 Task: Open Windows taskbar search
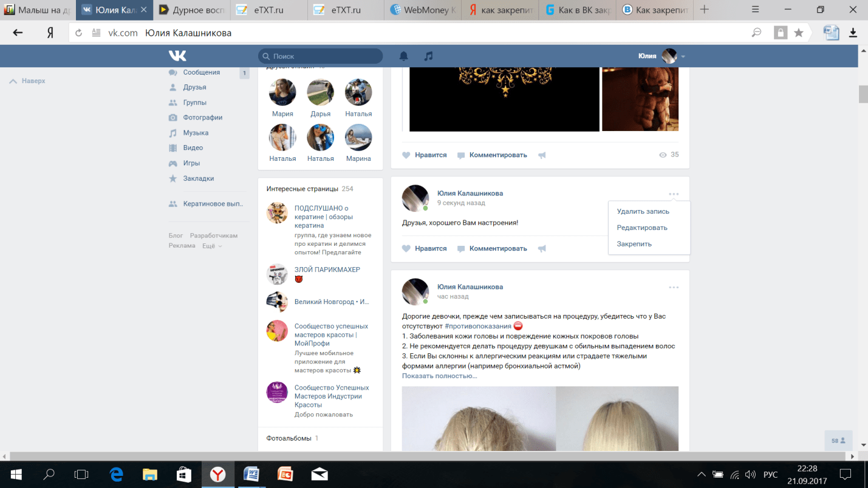click(49, 474)
